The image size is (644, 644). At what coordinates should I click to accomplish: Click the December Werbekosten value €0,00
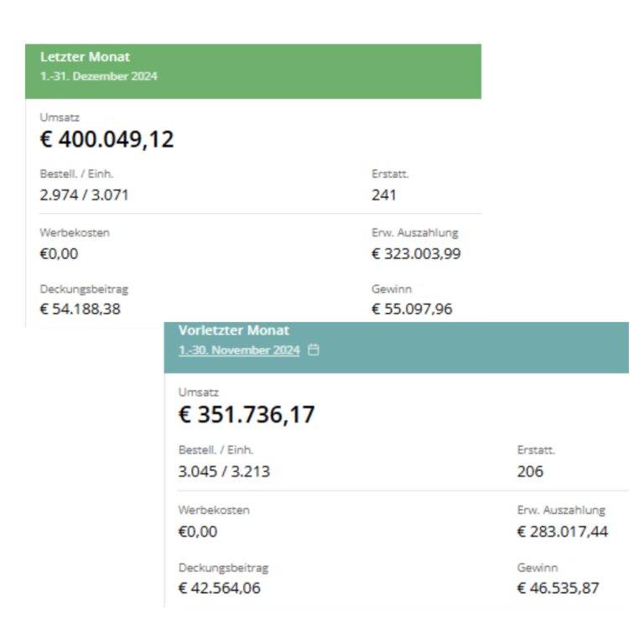[59, 254]
